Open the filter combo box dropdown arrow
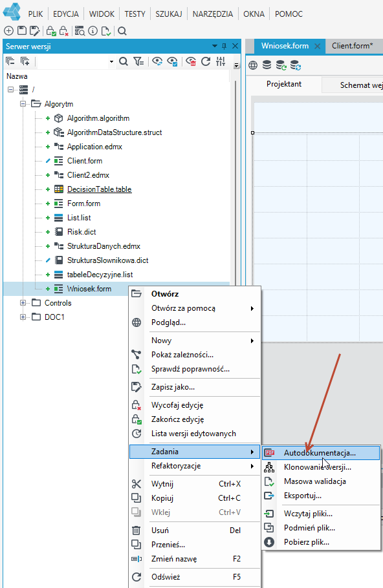The height and width of the screenshot is (588, 383). (111, 61)
